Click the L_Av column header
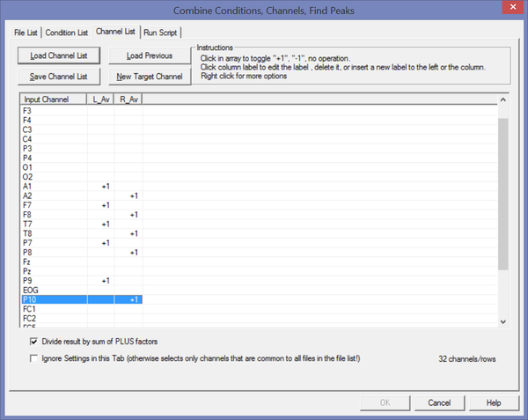Viewport: 528px width, 420px height. coord(101,99)
